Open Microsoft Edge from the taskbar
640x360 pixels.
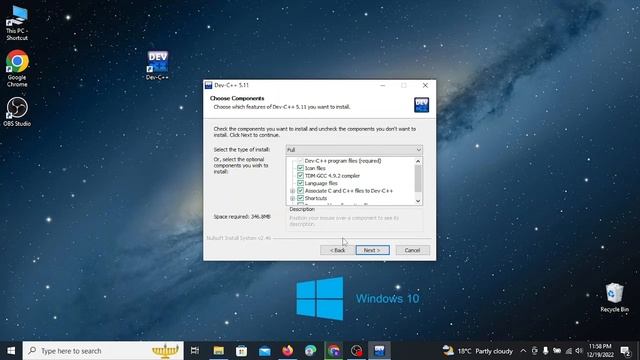pos(311,351)
